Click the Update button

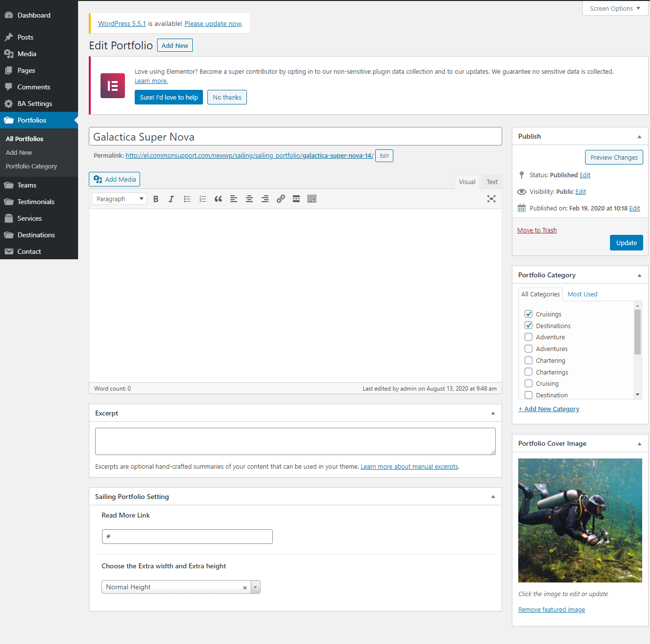tap(626, 243)
